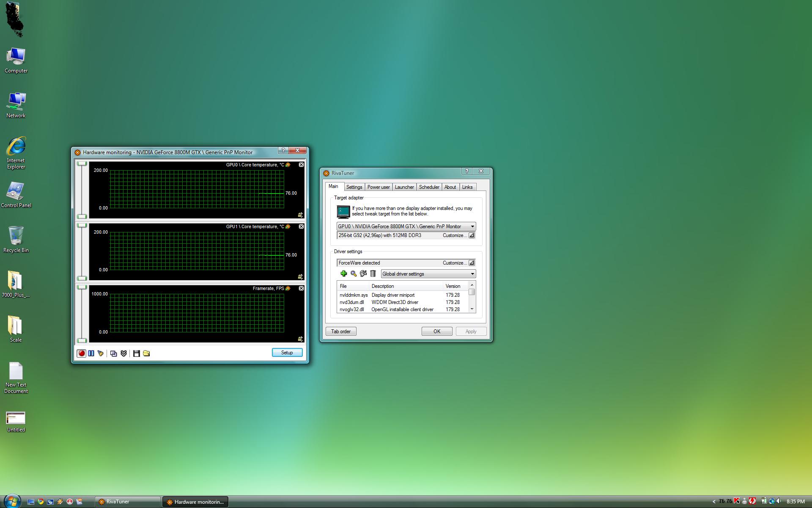812x508 pixels.
Task: Open Framerate FPS graph settings gear
Action: tap(288, 288)
